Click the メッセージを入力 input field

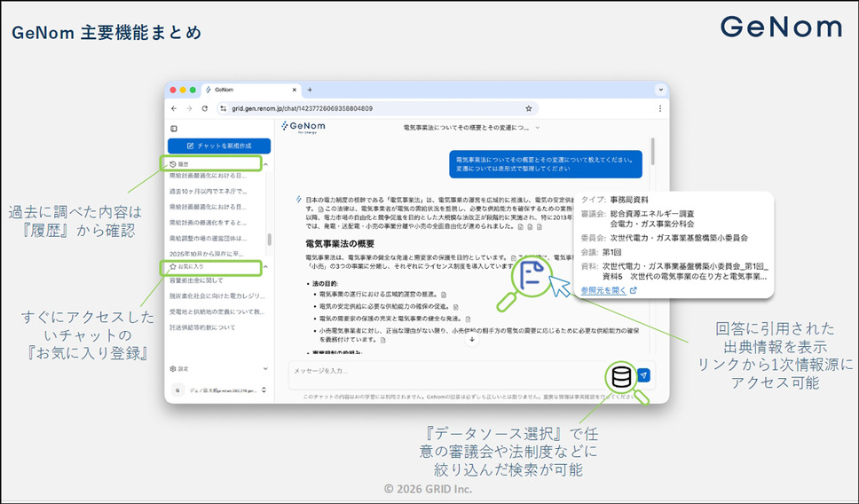coord(444,371)
